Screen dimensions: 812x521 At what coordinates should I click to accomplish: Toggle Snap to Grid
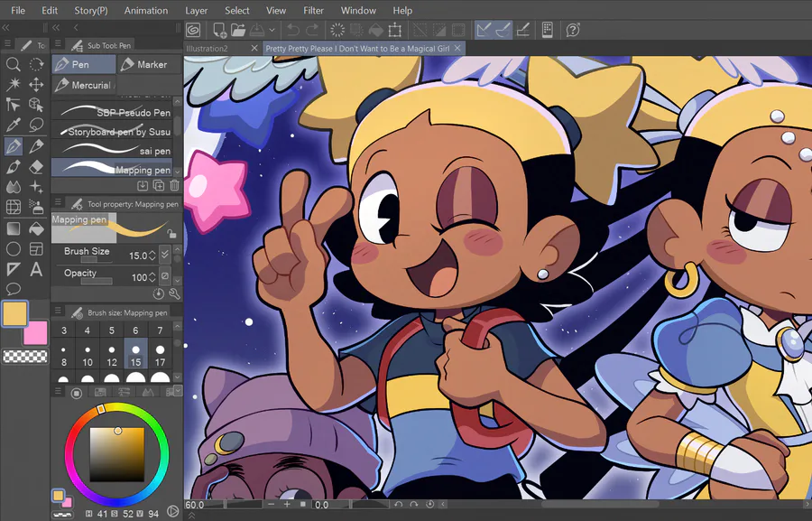pos(523,30)
